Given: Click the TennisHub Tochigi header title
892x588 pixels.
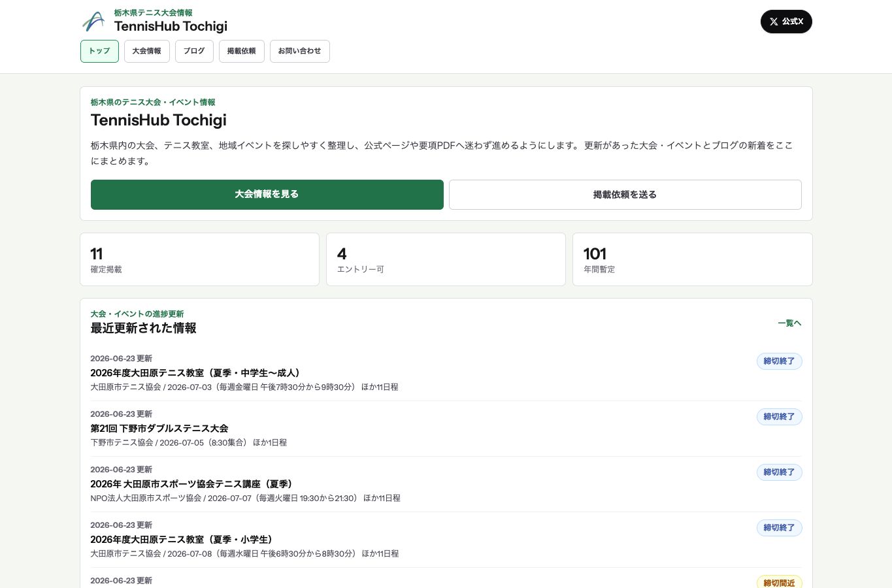Looking at the screenshot, I should 171,26.
